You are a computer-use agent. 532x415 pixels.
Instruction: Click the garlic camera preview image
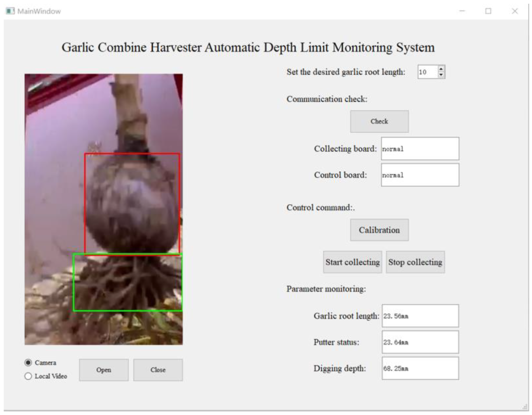(x=104, y=209)
